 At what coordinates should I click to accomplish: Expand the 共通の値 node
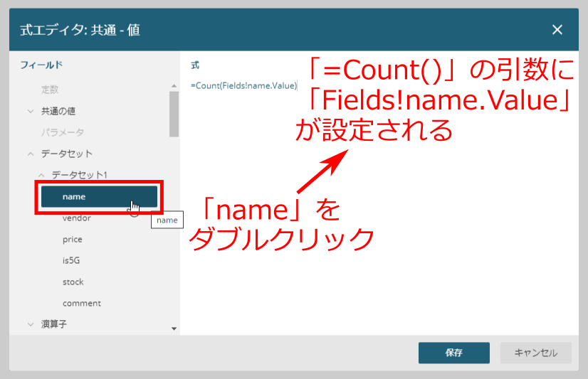coord(31,111)
